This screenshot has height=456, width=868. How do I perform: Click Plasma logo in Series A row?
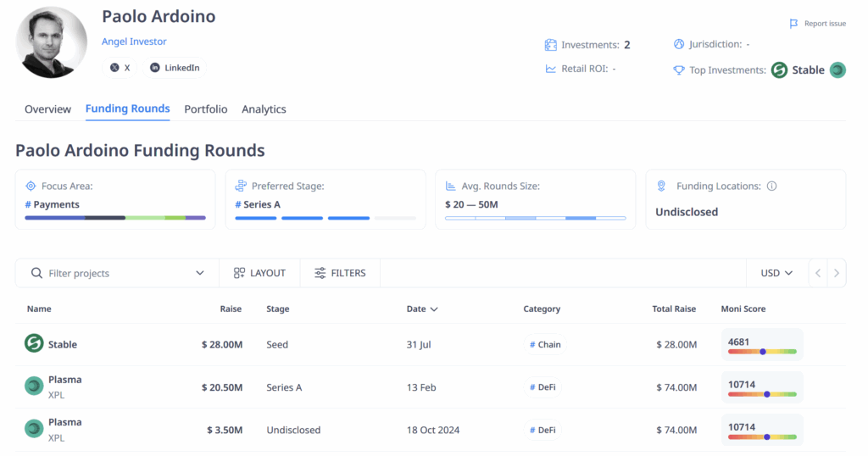[34, 386]
